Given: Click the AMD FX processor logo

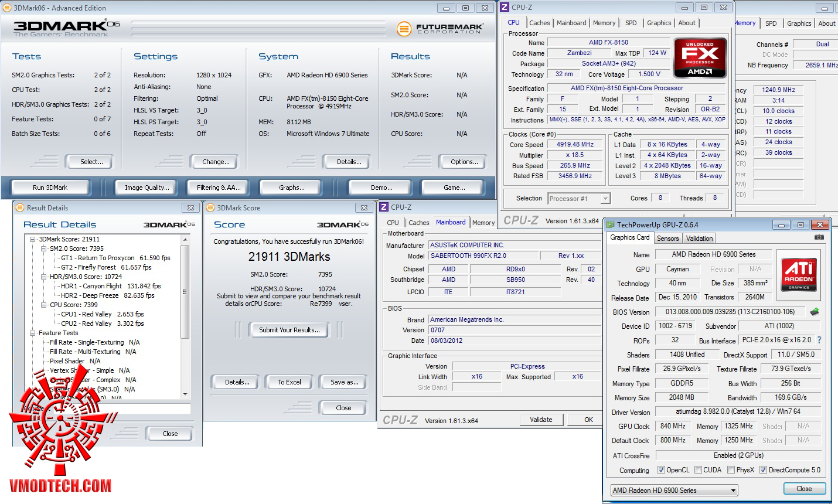Looking at the screenshot, I should click(x=700, y=58).
